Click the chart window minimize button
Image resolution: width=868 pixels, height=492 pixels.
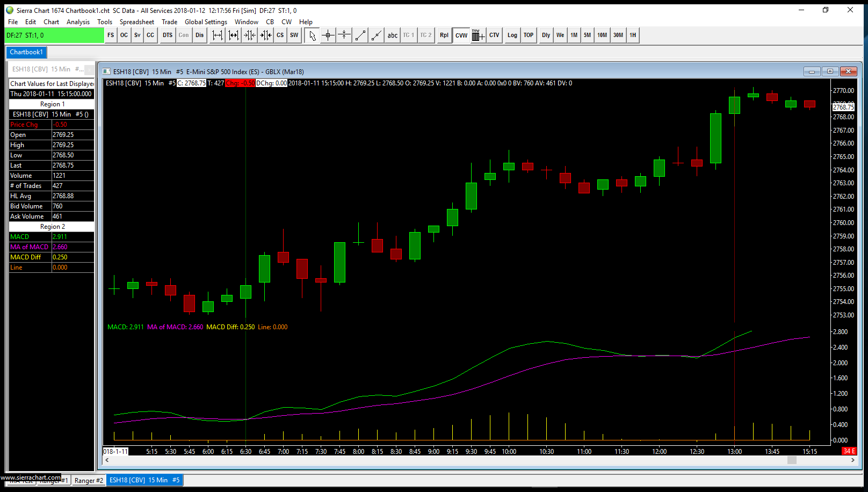812,71
